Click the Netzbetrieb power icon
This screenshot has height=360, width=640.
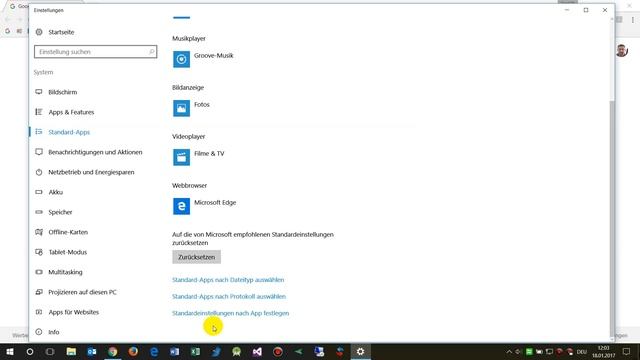click(x=39, y=172)
